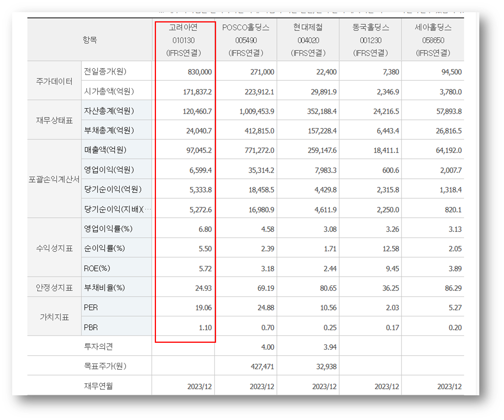The height and width of the screenshot is (420, 504).
Task: Select 고려아연 net income 5,333.8
Action: [x=201, y=190]
